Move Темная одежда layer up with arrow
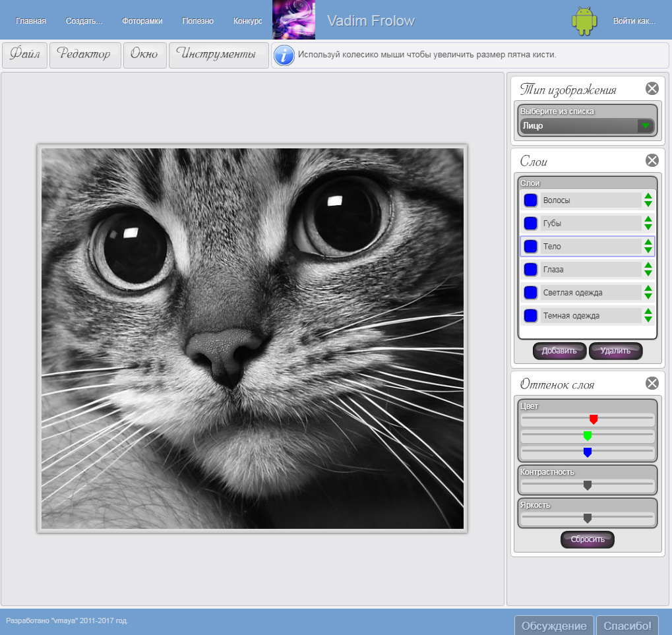The image size is (672, 635). 648,312
